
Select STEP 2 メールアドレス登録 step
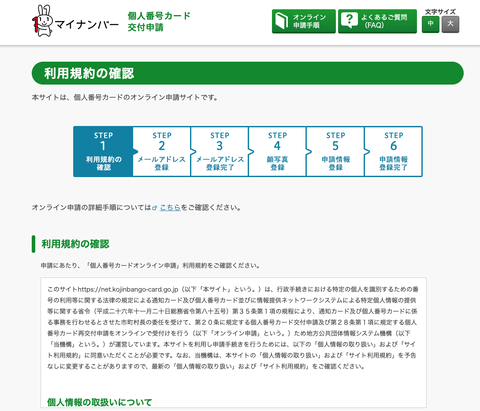162,151
